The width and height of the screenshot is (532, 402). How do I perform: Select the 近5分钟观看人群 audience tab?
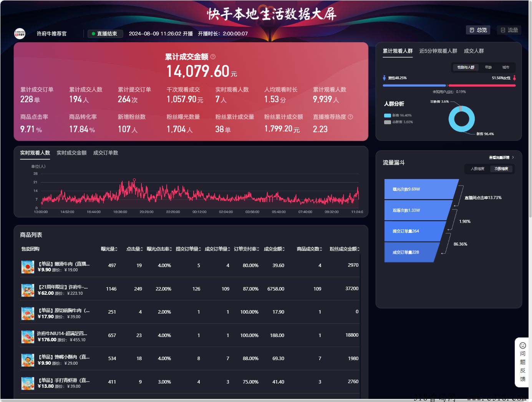click(438, 51)
